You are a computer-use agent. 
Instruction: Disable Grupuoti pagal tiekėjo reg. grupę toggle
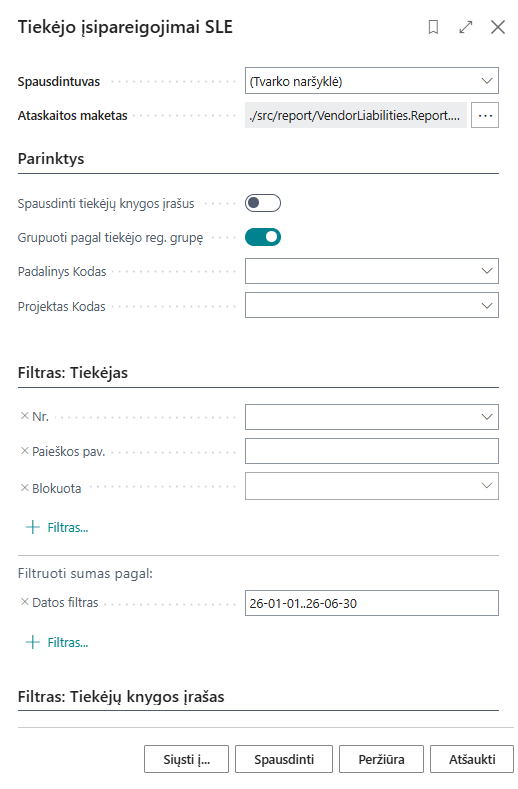pyautogui.click(x=263, y=237)
